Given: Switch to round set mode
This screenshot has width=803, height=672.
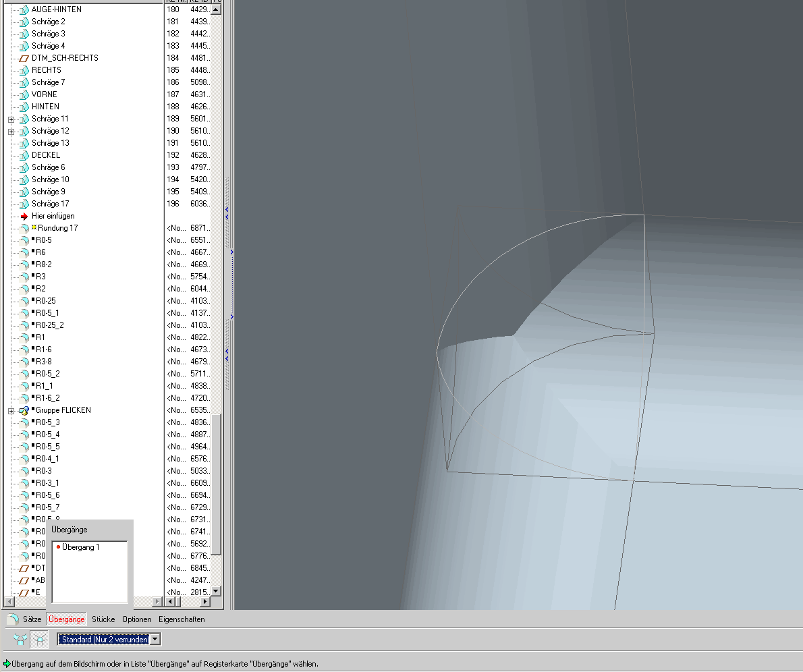Looking at the screenshot, I should click(x=20, y=639).
